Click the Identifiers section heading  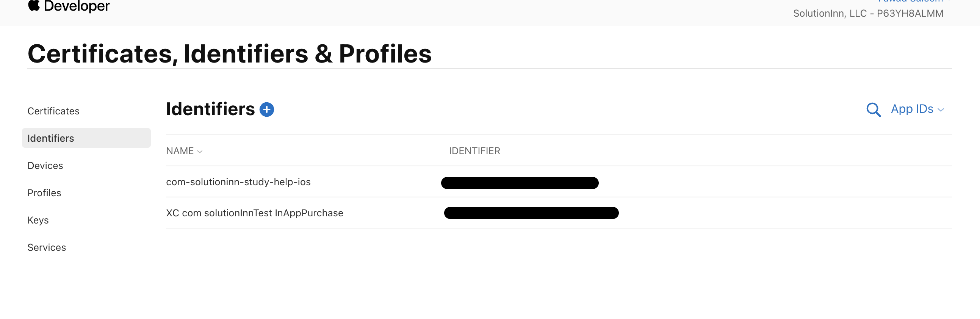210,109
